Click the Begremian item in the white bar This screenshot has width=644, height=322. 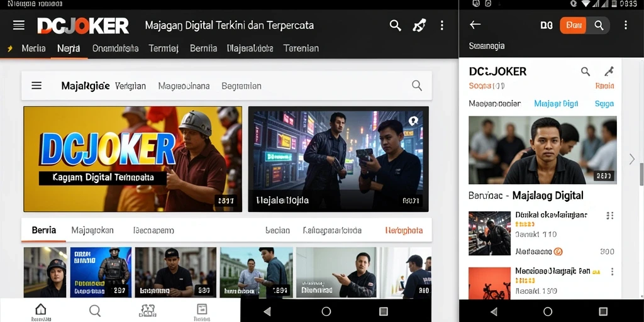tap(241, 86)
